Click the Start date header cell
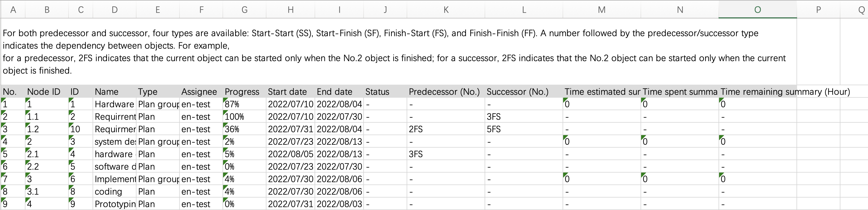Screen dimensions: 868x210 (x=291, y=91)
